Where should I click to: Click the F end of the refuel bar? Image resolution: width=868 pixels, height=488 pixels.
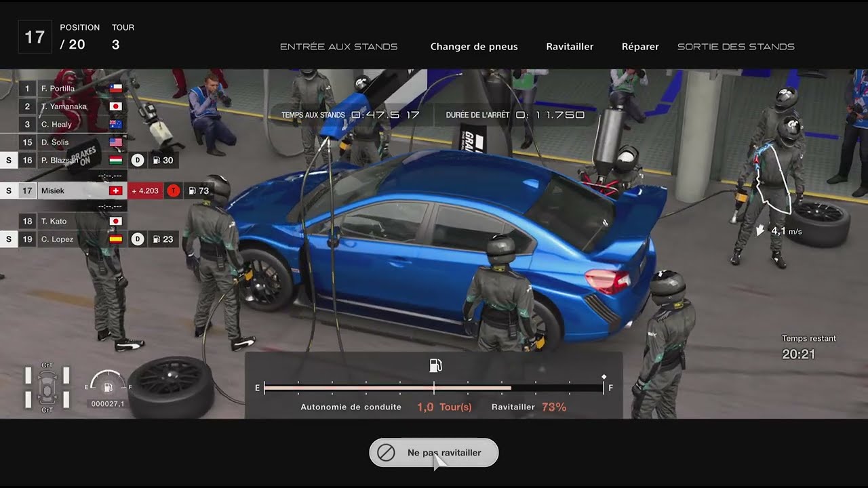[x=610, y=388]
